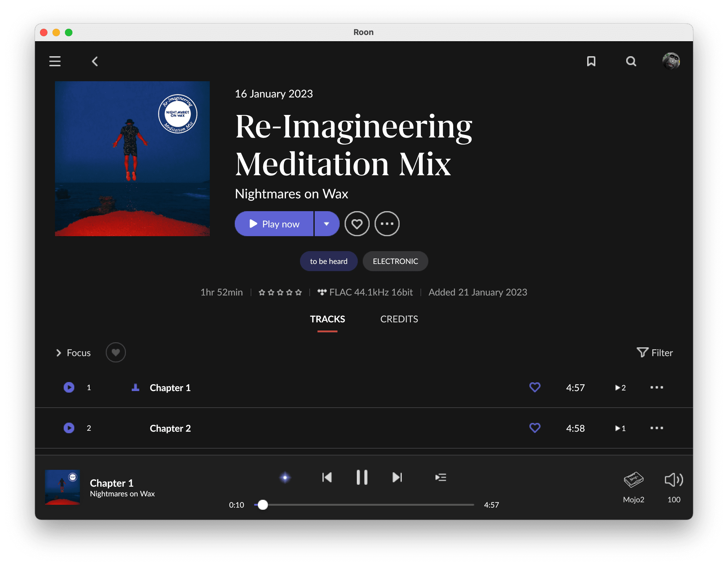Screen dimensions: 728x566
Task: Open the track Filter
Action: point(655,353)
